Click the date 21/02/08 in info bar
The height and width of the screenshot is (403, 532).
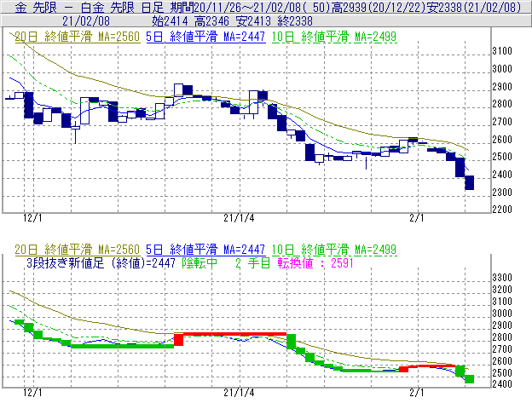(86, 21)
